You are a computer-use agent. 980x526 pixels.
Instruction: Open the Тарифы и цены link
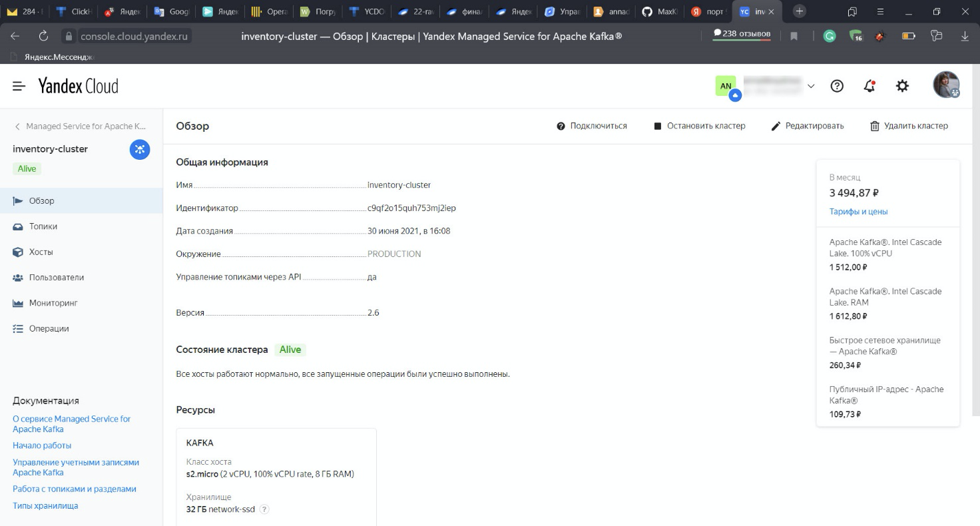[858, 212]
